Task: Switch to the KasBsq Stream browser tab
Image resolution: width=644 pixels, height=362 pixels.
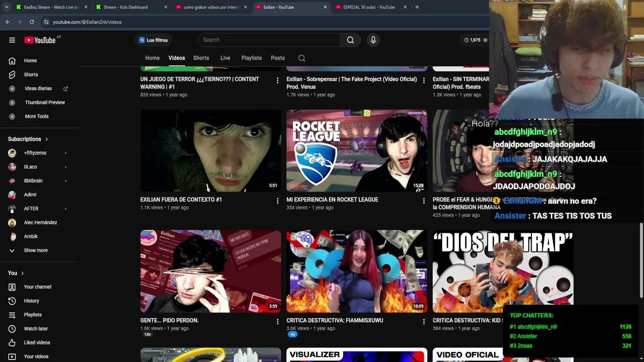Action: [51, 7]
